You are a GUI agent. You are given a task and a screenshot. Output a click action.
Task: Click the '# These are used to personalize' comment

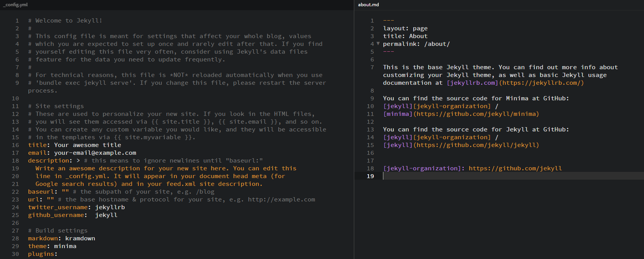(x=171, y=114)
